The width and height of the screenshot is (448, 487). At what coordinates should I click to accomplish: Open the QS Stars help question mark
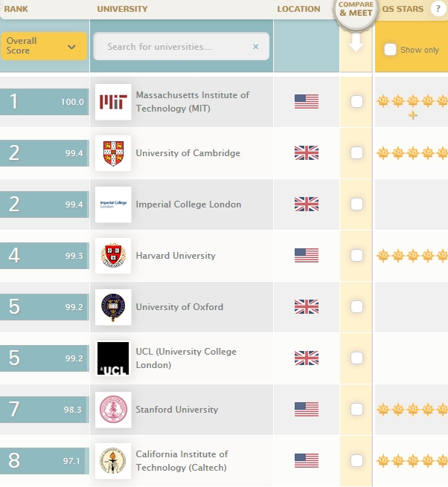pyautogui.click(x=438, y=9)
